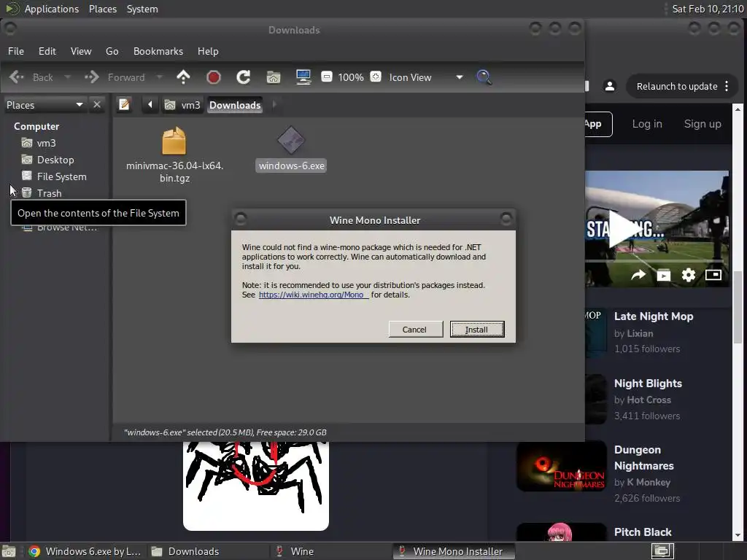Image resolution: width=747 pixels, height=560 pixels.
Task: Click Cancel in Wine Mono Installer
Action: (415, 329)
